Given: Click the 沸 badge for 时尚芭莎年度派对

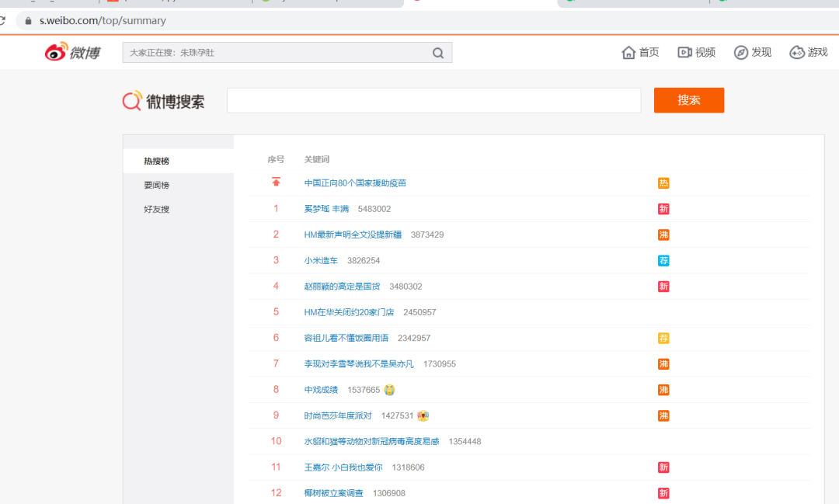Looking at the screenshot, I should pyautogui.click(x=663, y=415).
